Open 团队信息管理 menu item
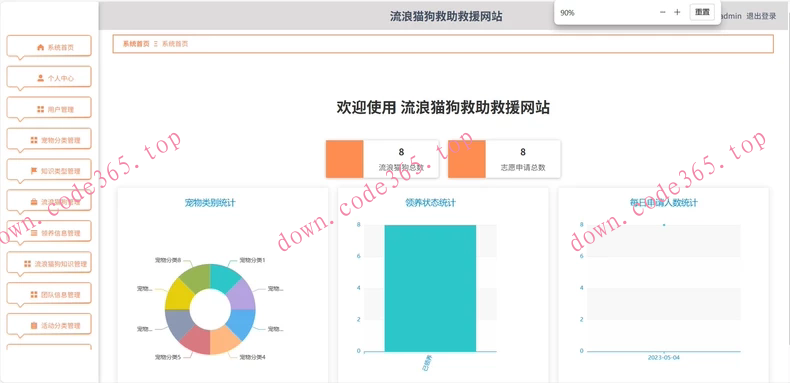Screen dimensions: 790x383 (x=49, y=294)
